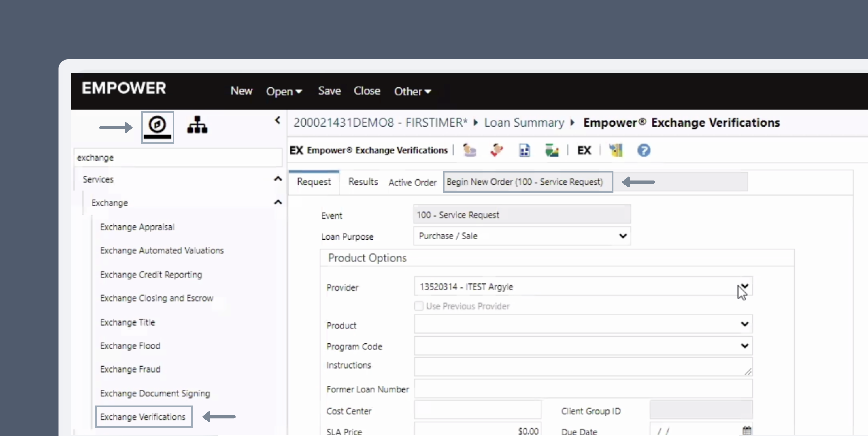The image size is (868, 436).
Task: Collapse the Services section
Action: pyautogui.click(x=277, y=179)
